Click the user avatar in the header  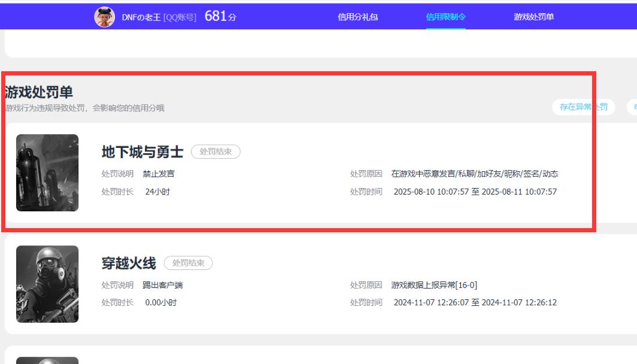click(x=105, y=17)
